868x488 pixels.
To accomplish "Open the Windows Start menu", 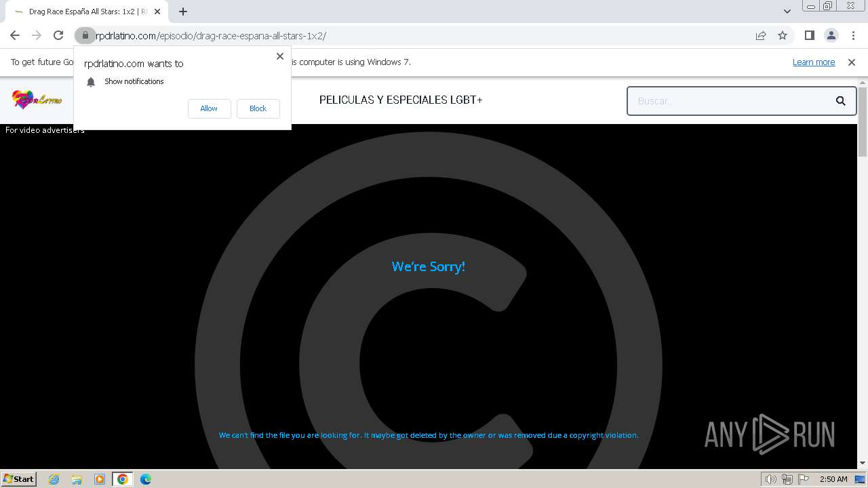I will coord(18,479).
